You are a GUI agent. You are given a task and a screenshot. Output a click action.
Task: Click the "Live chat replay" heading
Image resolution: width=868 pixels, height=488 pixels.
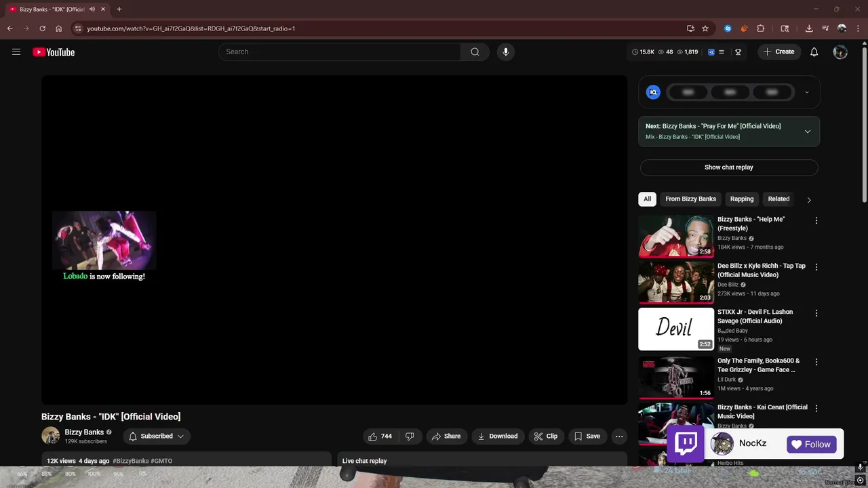[364, 461]
